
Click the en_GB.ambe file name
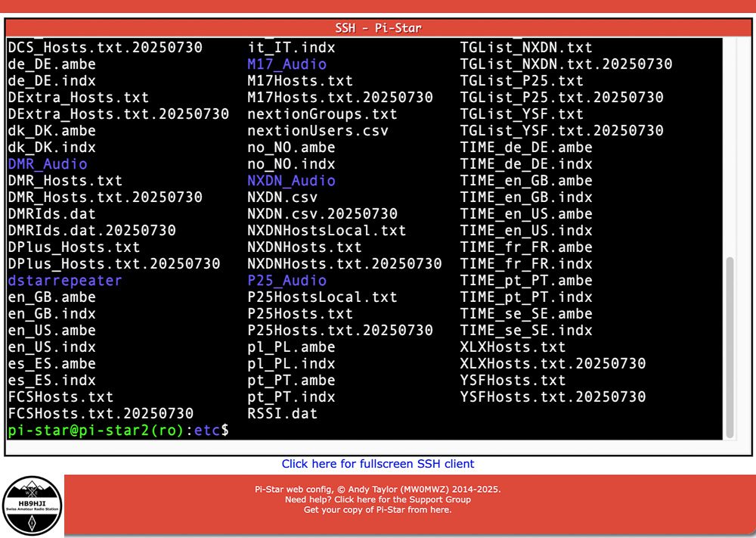pos(51,297)
